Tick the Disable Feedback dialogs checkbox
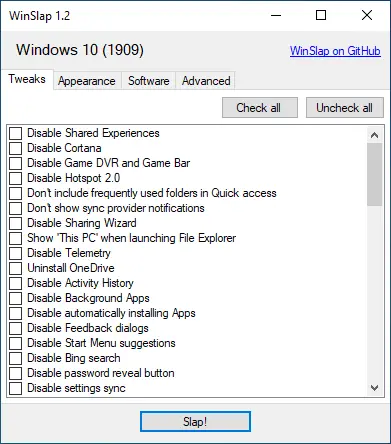 15,328
